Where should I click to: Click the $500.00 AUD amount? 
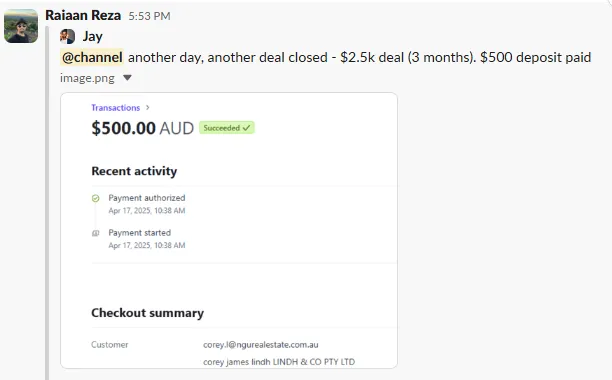[142, 128]
